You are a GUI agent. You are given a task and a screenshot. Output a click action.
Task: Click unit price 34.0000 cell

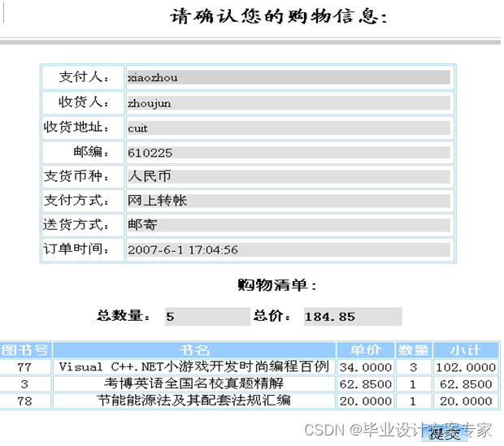(366, 367)
